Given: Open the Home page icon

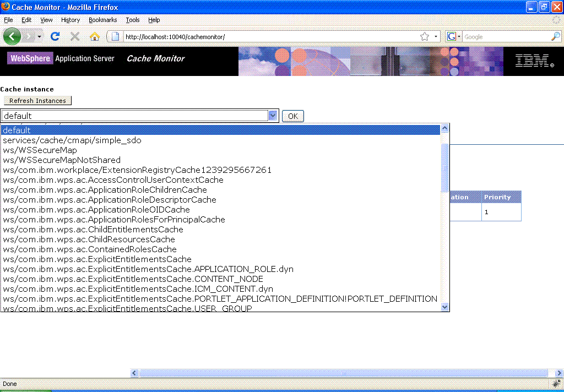Looking at the screenshot, I should point(95,36).
